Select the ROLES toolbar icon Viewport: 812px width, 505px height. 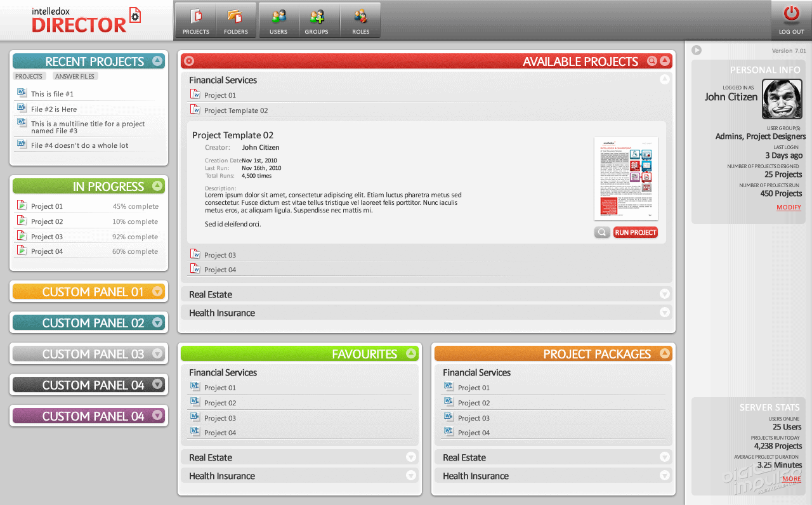(360, 20)
